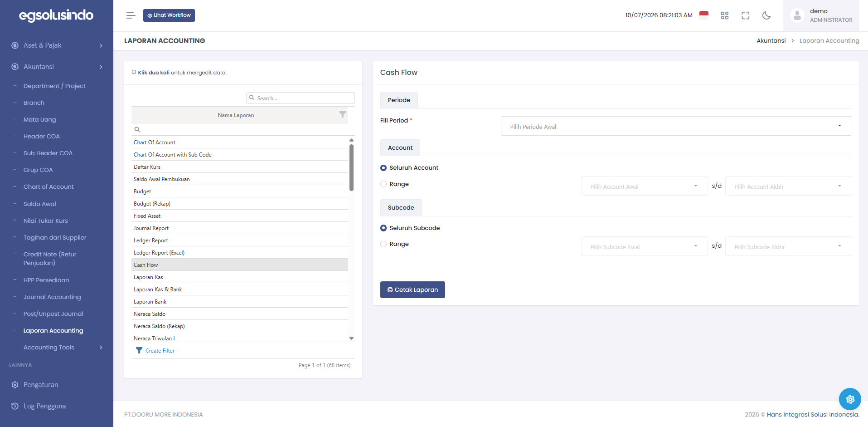Open the Pilih Subcode Awal dropdown
This screenshot has width=868, height=427.
tap(644, 246)
